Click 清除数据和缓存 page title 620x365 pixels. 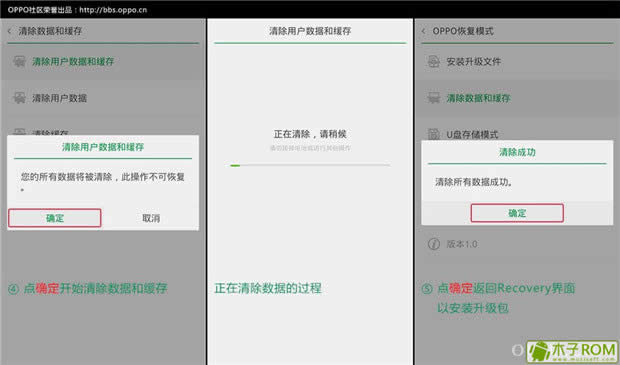[x=50, y=31]
